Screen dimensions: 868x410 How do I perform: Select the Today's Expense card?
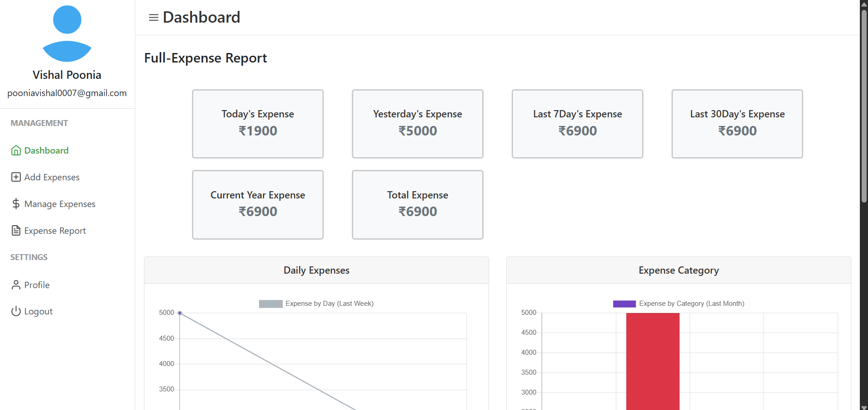point(258,124)
